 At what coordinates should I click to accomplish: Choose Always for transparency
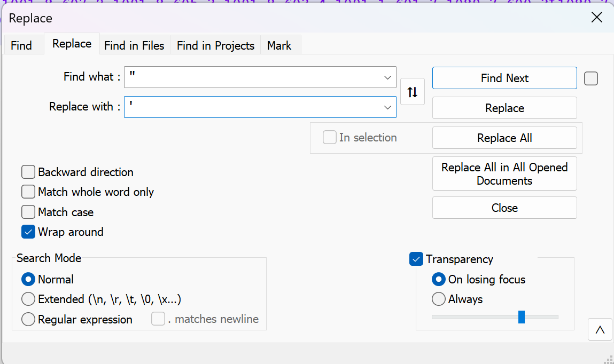click(439, 299)
